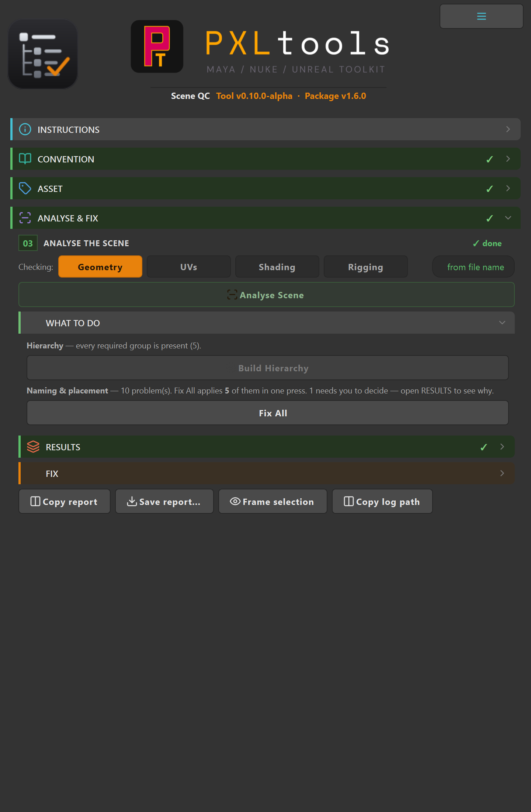Click the 'RESULTS' section label
This screenshot has width=531, height=812.
[x=63, y=447]
